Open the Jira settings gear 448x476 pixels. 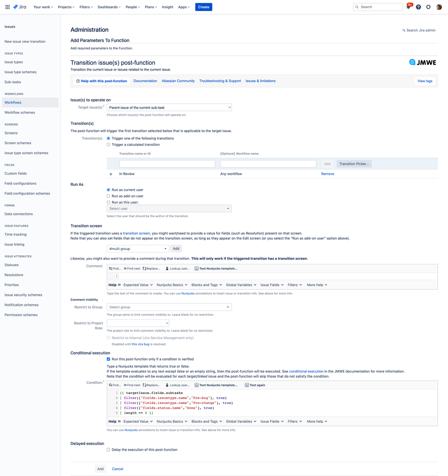point(428,7)
